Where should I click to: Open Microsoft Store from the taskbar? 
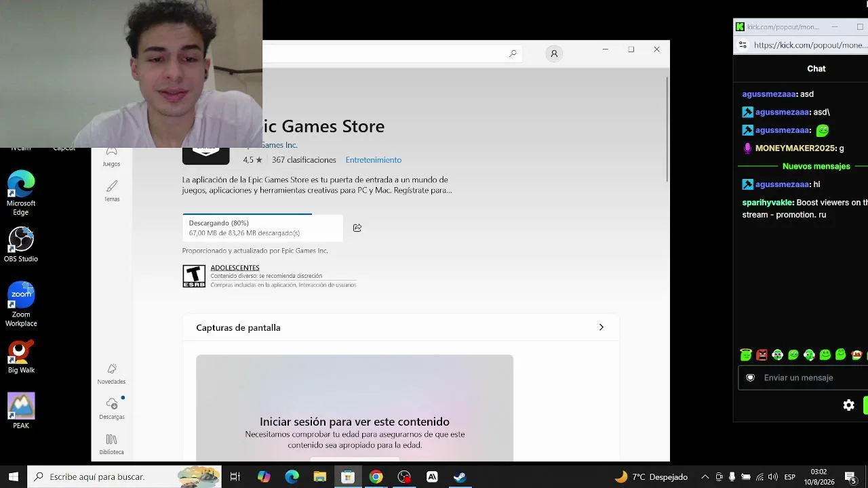(x=348, y=477)
